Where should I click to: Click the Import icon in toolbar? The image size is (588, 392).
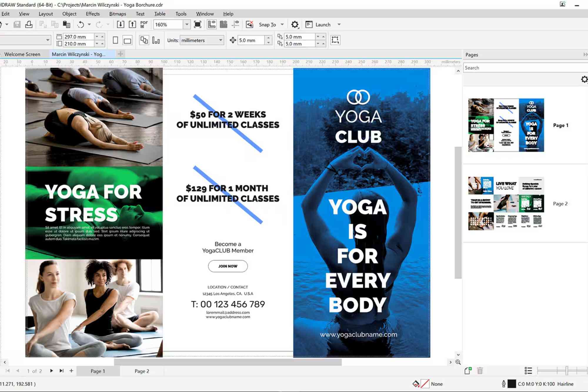click(x=121, y=25)
